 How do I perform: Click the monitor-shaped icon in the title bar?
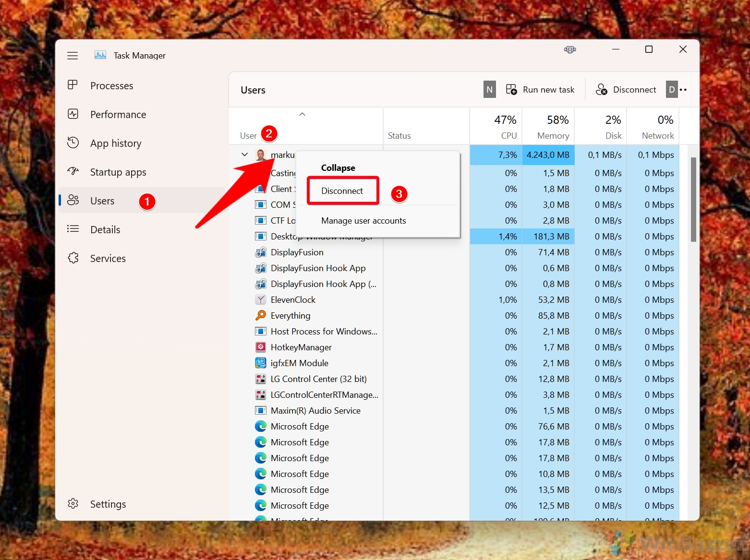pos(570,49)
